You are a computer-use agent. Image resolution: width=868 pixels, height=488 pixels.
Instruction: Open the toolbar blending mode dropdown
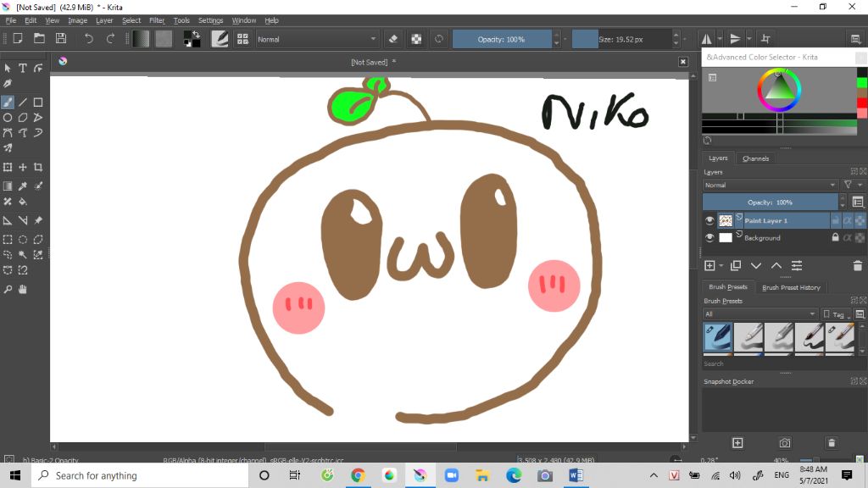click(x=317, y=39)
